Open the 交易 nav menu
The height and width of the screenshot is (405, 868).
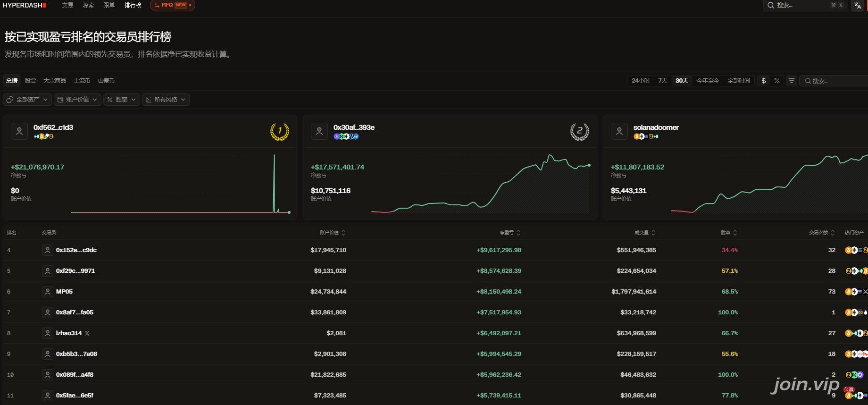coord(67,5)
